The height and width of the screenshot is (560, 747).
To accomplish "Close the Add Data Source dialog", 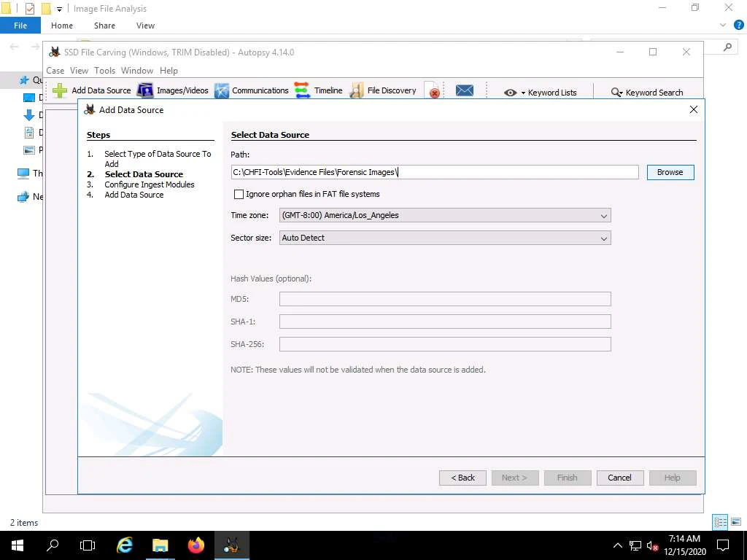I will [694, 109].
